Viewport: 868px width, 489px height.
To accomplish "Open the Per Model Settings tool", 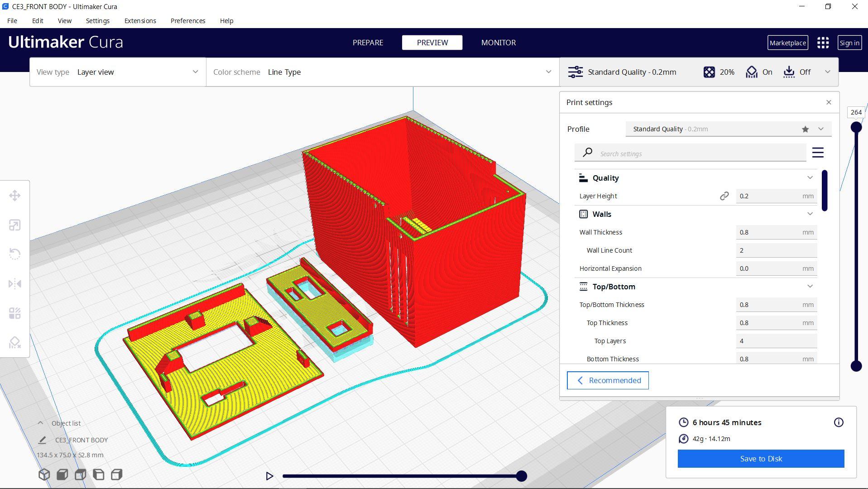I will (x=15, y=313).
